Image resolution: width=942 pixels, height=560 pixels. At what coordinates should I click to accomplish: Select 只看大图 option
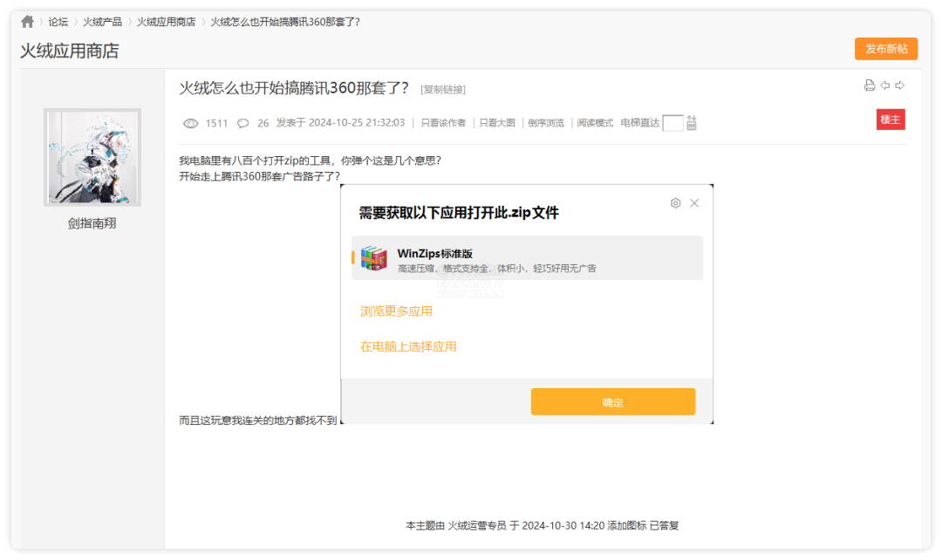coord(497,123)
